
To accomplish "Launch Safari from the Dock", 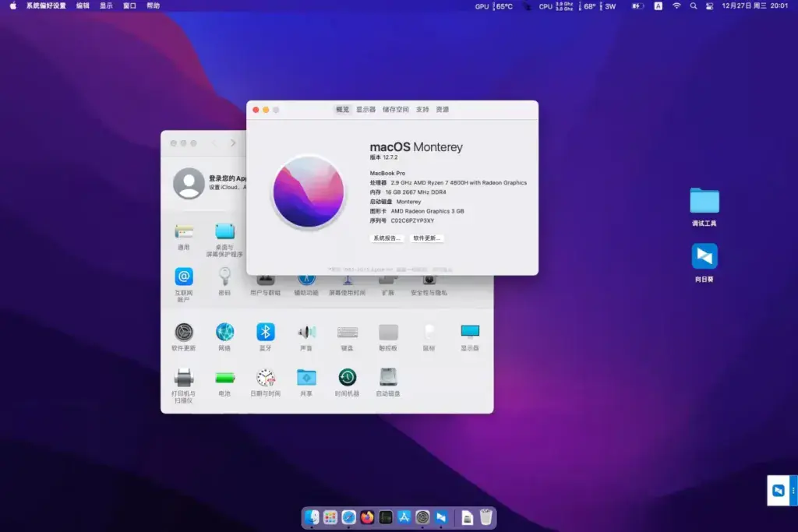I will tap(348, 517).
